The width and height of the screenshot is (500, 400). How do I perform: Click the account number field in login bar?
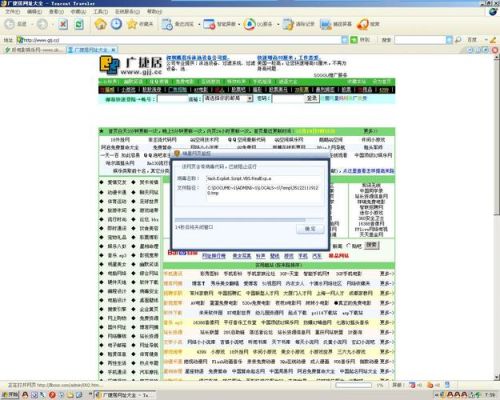point(172,99)
